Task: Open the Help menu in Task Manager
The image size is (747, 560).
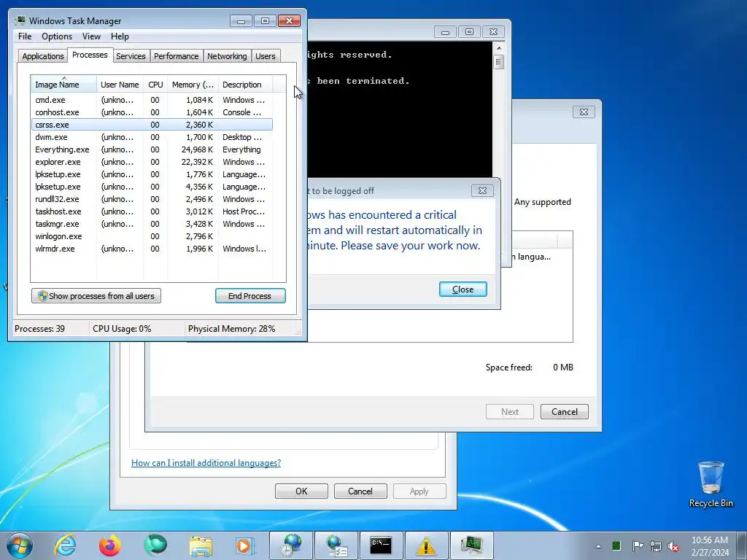Action: [x=120, y=36]
